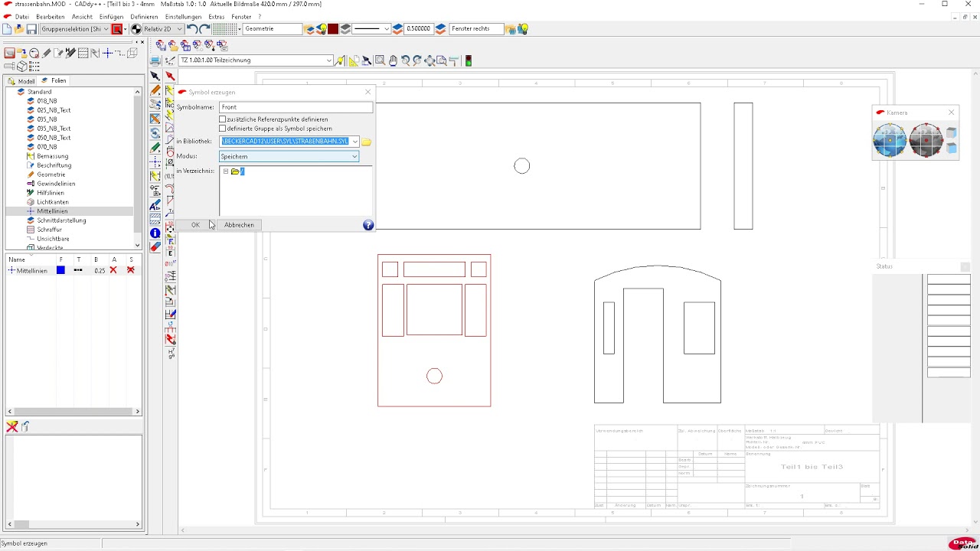Click the red X delete icon below layer list

12,426
